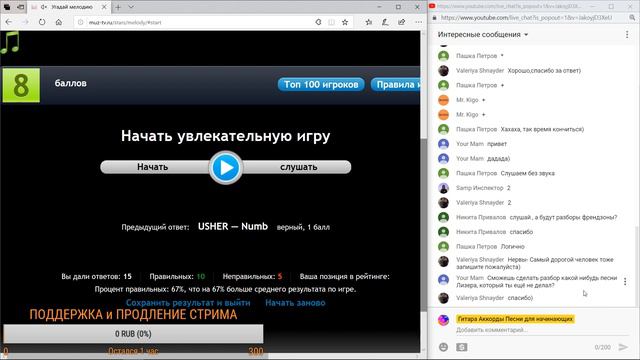Click the author name Samp Инспектор
This screenshot has width=640, height=360.
(x=480, y=188)
